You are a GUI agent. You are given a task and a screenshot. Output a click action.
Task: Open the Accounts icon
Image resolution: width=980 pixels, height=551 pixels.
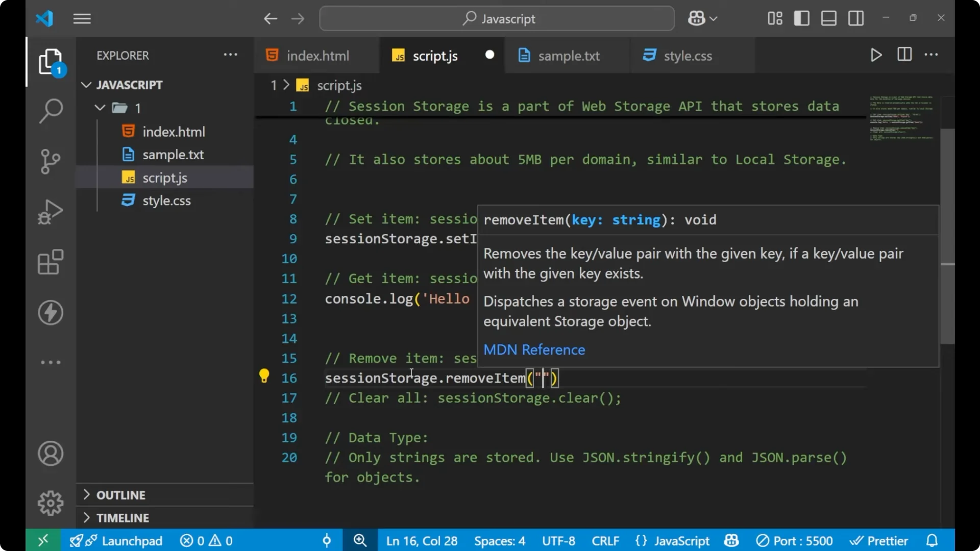tap(50, 454)
